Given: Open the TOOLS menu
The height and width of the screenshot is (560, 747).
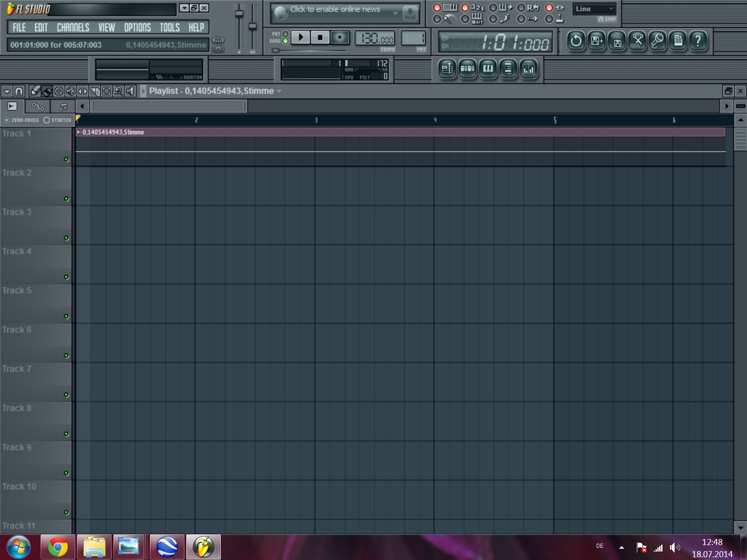Looking at the screenshot, I should click(x=169, y=28).
